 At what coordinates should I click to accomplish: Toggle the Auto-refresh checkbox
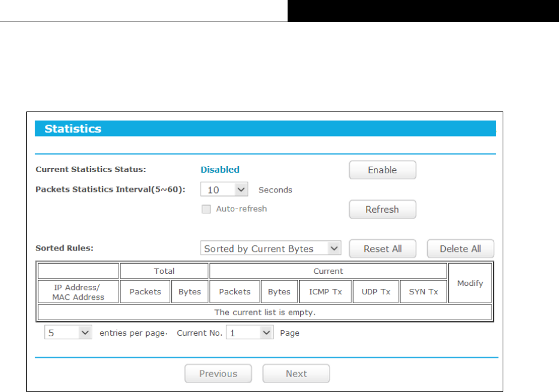[206, 209]
